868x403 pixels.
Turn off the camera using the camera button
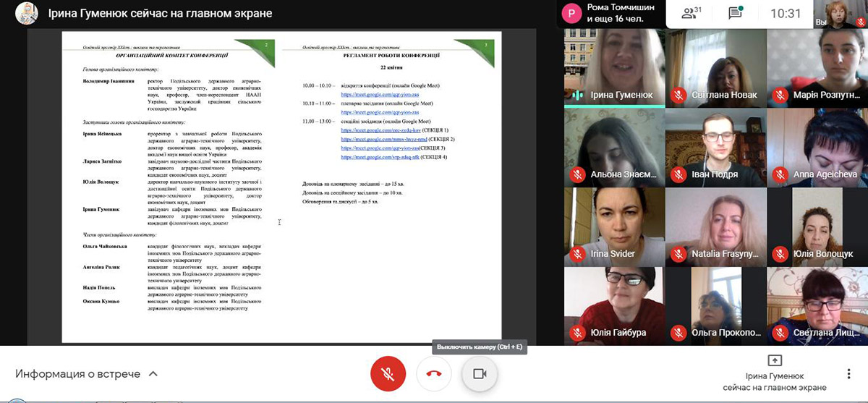click(x=479, y=374)
